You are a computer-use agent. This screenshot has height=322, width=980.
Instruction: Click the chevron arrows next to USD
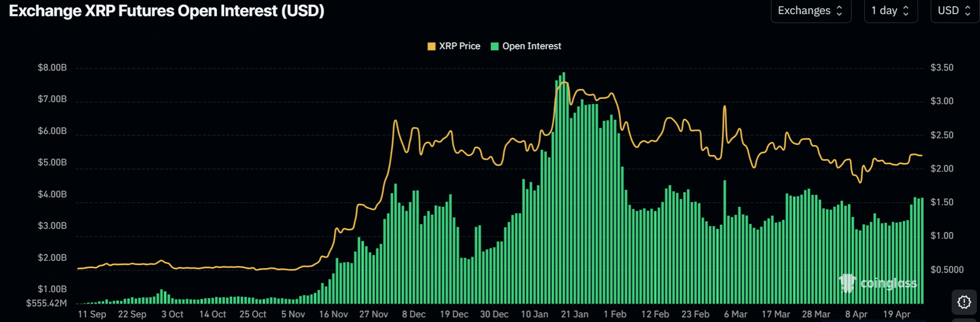click(x=968, y=11)
